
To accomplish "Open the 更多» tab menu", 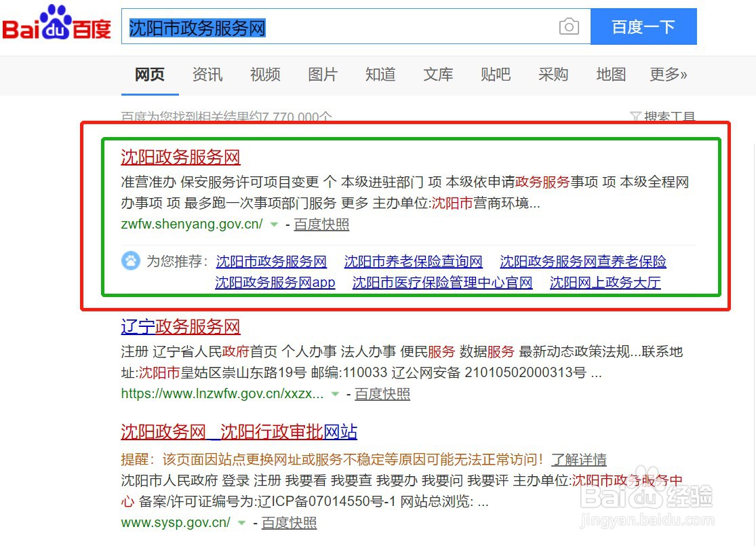I will pyautogui.click(x=669, y=75).
